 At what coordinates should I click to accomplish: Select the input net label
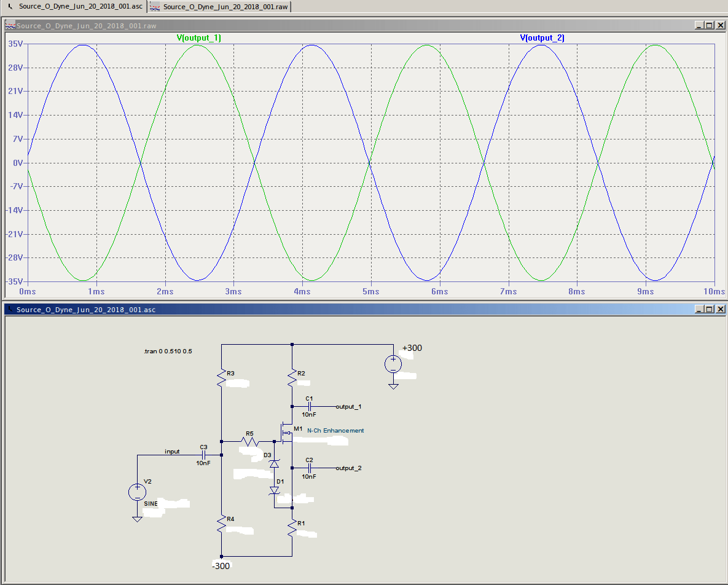click(172, 451)
